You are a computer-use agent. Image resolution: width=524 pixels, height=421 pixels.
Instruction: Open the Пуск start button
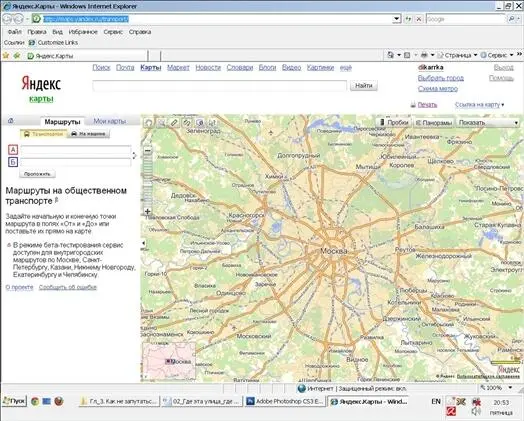14,401
